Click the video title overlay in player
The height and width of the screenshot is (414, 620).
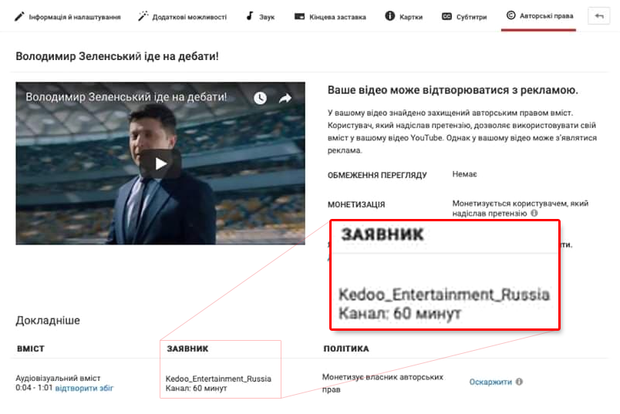pos(126,99)
